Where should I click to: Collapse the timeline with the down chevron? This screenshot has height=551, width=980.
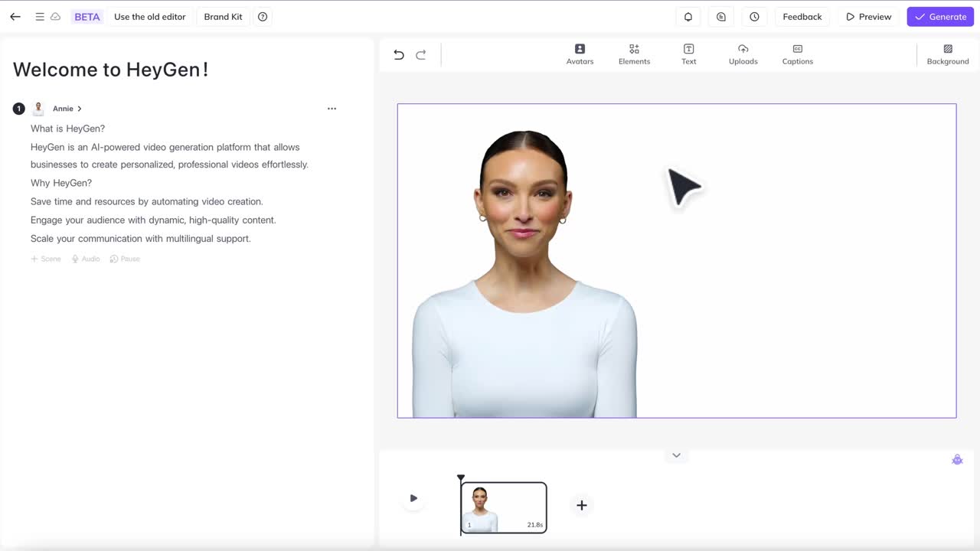[x=676, y=455]
